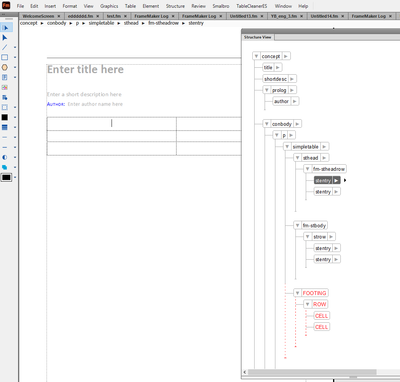Select the shortdesc element in Structure View
Image resolution: width=400 pixels, height=382 pixels.
coord(275,79)
